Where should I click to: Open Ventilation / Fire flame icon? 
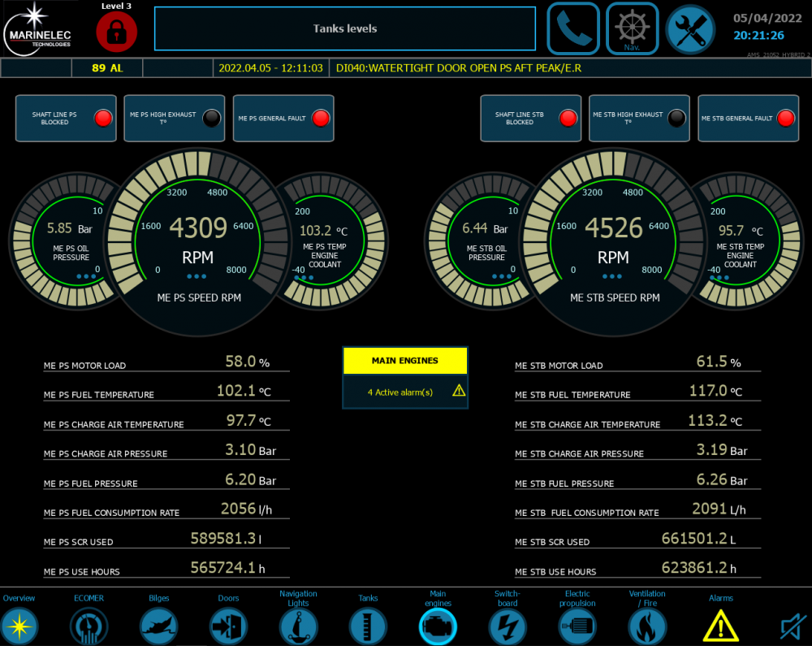[x=647, y=626]
